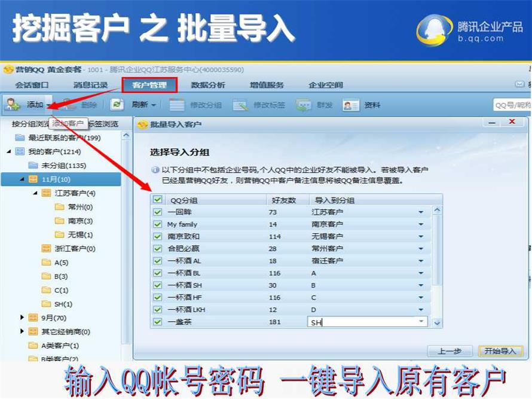Open the dropdown arrow next to 刷新
The height and width of the screenshot is (399, 532).
point(154,105)
